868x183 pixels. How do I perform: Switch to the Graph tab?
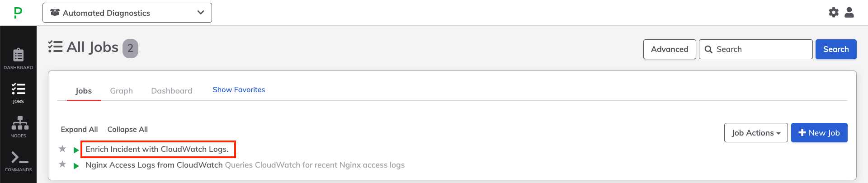click(x=121, y=91)
